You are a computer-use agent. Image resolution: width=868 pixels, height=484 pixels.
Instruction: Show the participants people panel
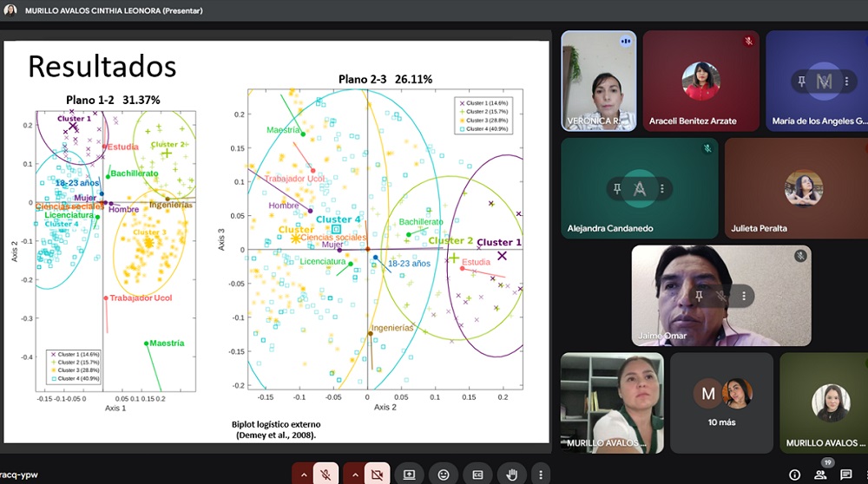pyautogui.click(x=820, y=474)
